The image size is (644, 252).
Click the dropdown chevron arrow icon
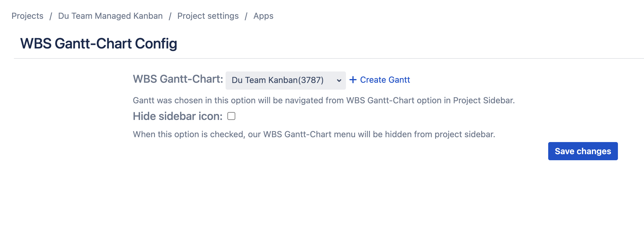pyautogui.click(x=339, y=81)
